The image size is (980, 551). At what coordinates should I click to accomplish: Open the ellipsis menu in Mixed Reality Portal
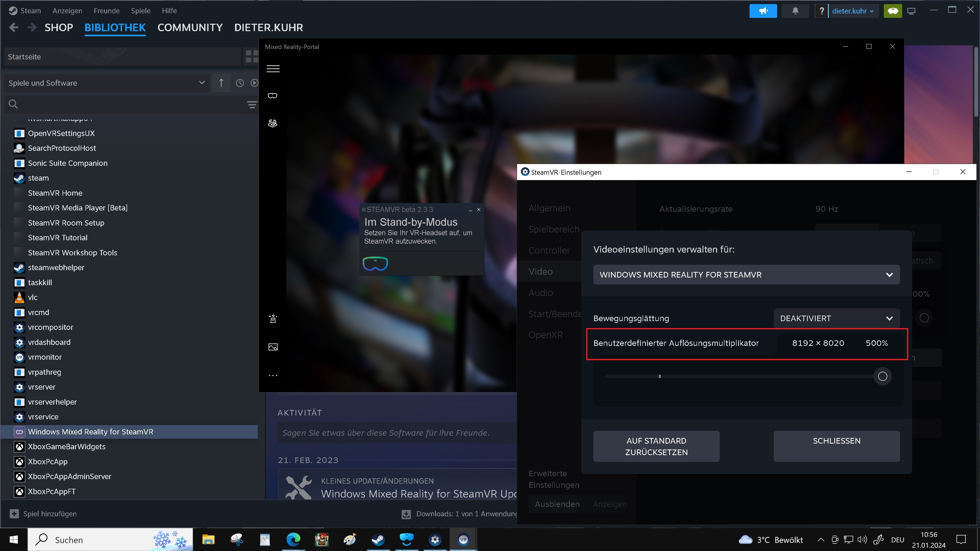click(x=273, y=375)
